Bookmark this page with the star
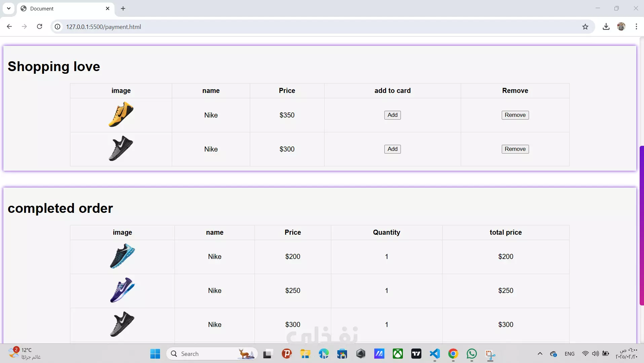 coord(585,27)
